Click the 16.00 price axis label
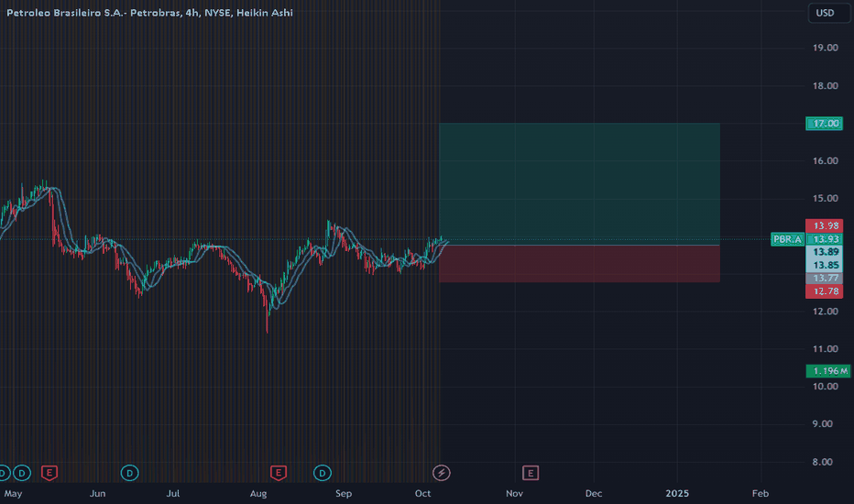Screen dimensions: 854x504 tap(825, 160)
